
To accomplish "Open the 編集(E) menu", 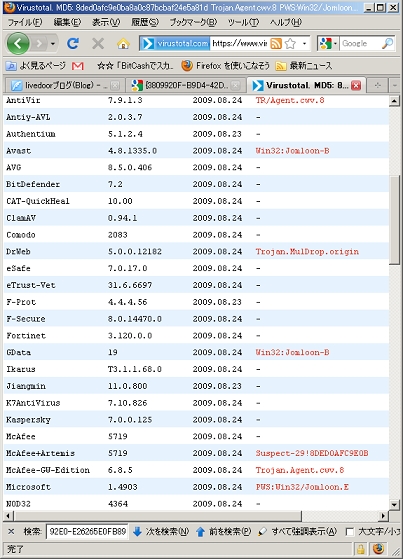I will 67,22.
